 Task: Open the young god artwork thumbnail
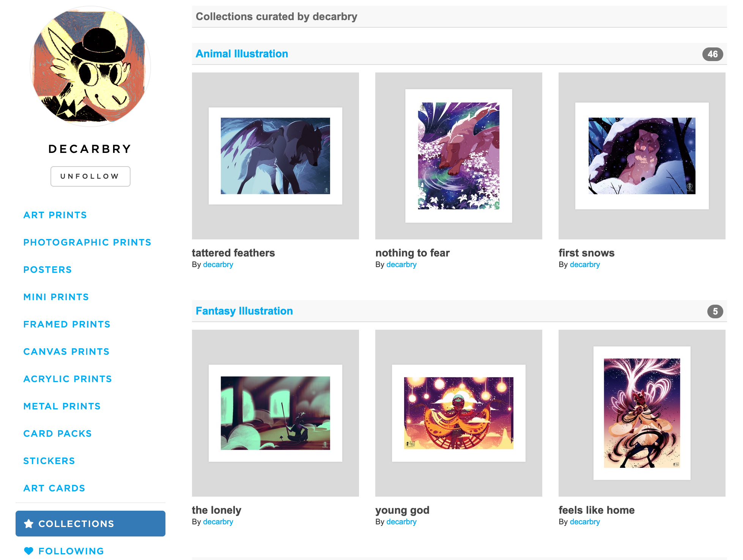[x=459, y=413]
